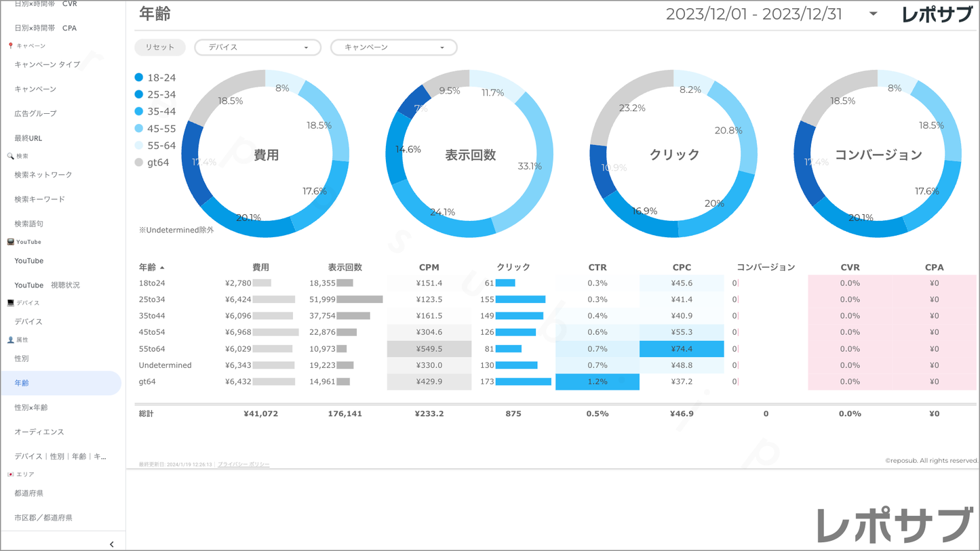Image resolution: width=980 pixels, height=551 pixels.
Task: Click the gt64 gray legend swatch
Action: 139,163
